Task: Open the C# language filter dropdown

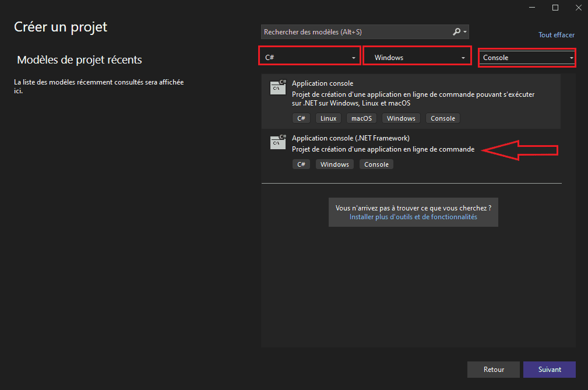Action: [x=310, y=57]
